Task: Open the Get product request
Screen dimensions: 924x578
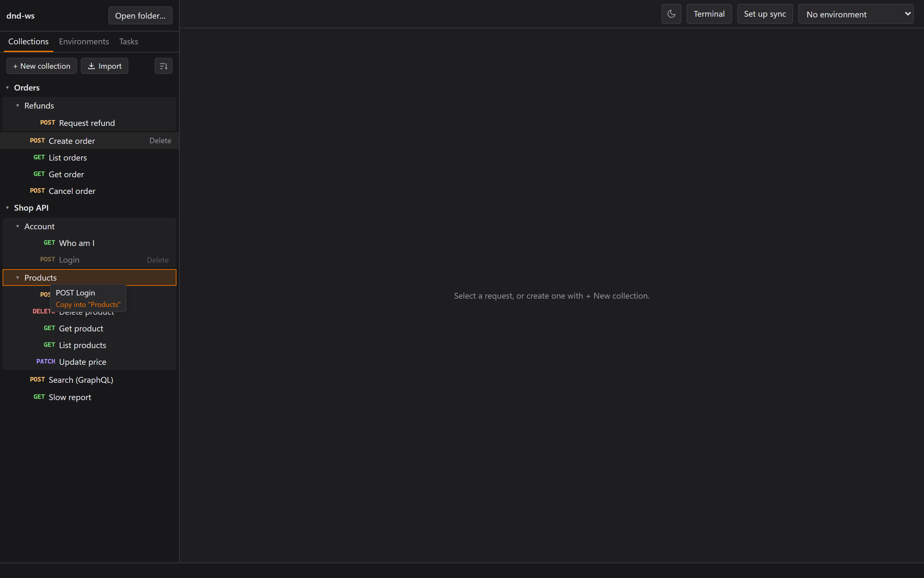Action: (89, 328)
